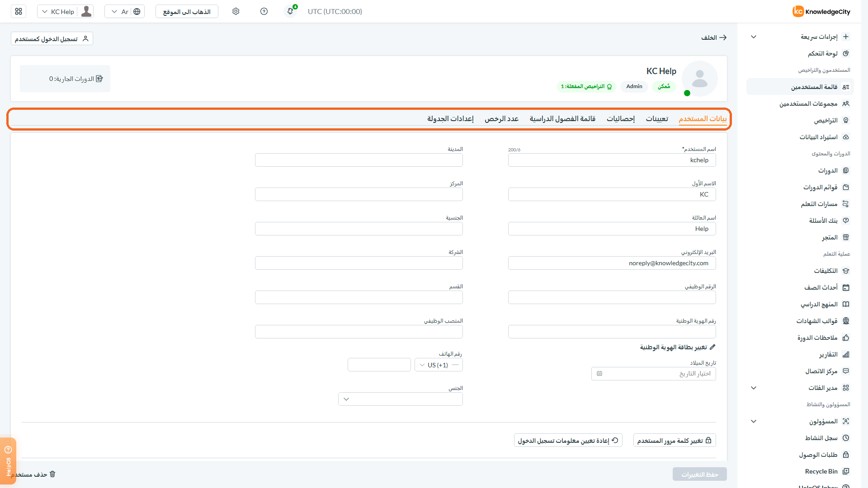The width and height of the screenshot is (868, 488).
Task: Click the تاريخ الميلاد date picker field
Action: (x=654, y=374)
